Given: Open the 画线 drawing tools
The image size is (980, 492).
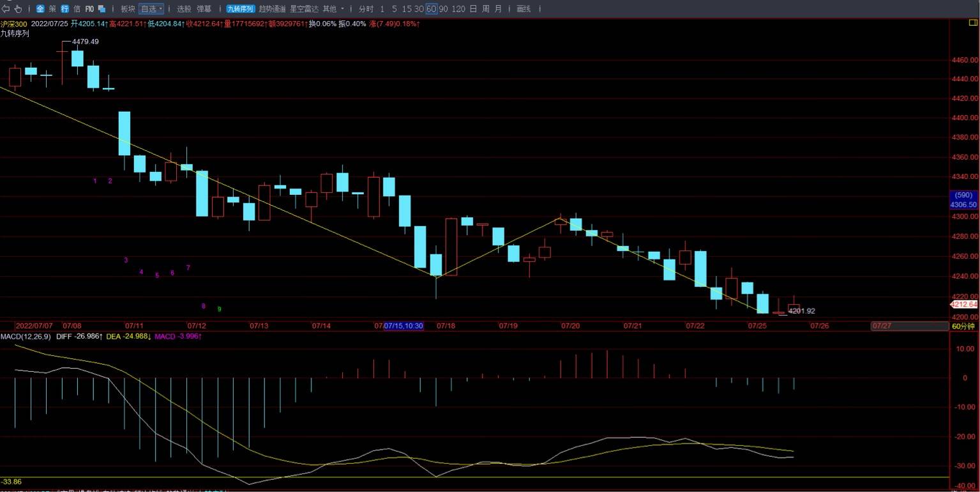Looking at the screenshot, I should click(x=524, y=9).
